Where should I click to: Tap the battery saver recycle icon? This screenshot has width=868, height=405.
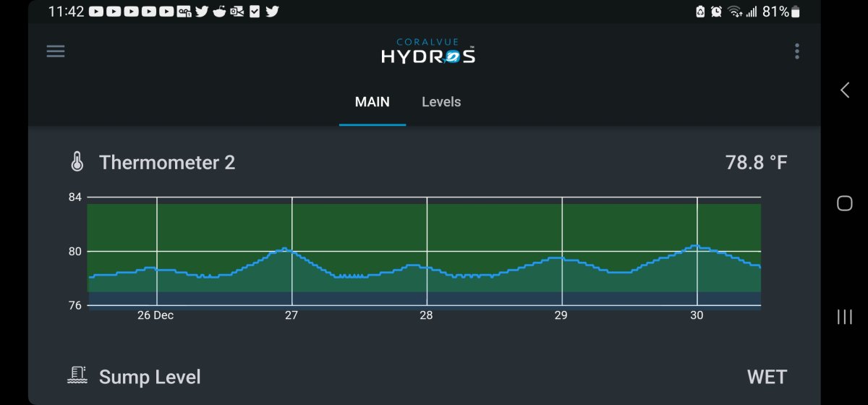pyautogui.click(x=700, y=12)
